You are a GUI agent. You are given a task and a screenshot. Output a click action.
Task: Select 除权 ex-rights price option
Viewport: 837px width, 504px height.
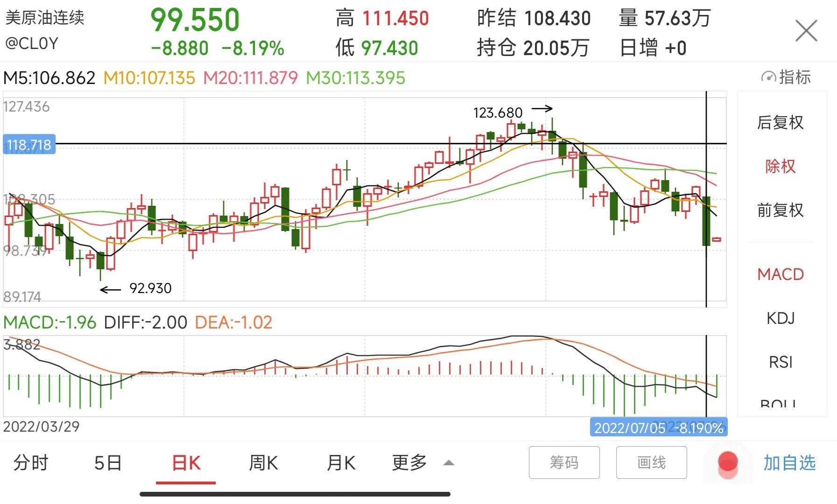pos(781,166)
